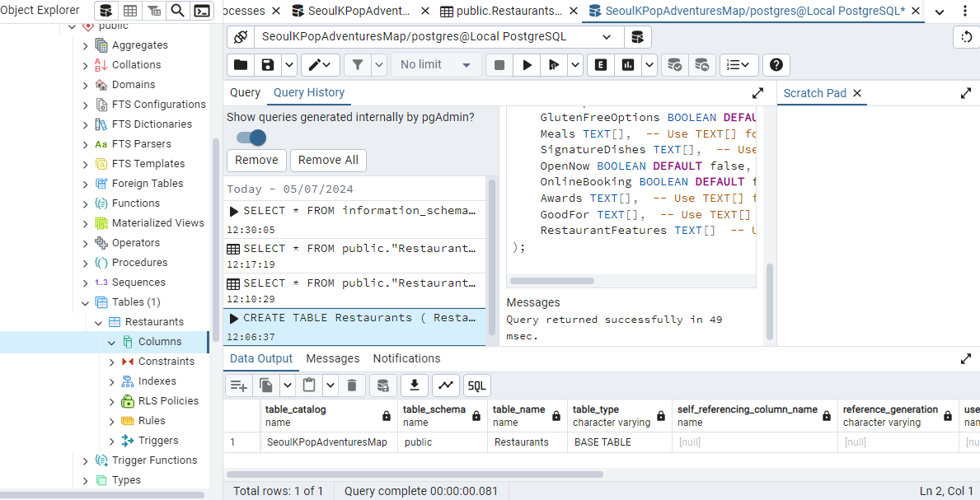Open the query tool help icon
The image size is (980, 500).
tap(776, 65)
